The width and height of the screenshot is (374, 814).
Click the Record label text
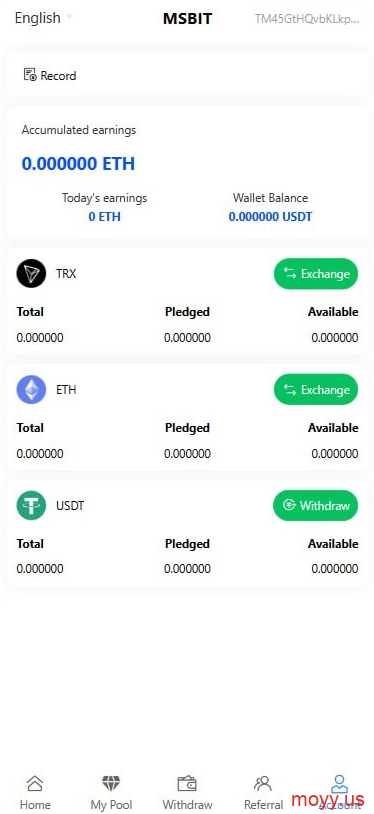coord(58,76)
